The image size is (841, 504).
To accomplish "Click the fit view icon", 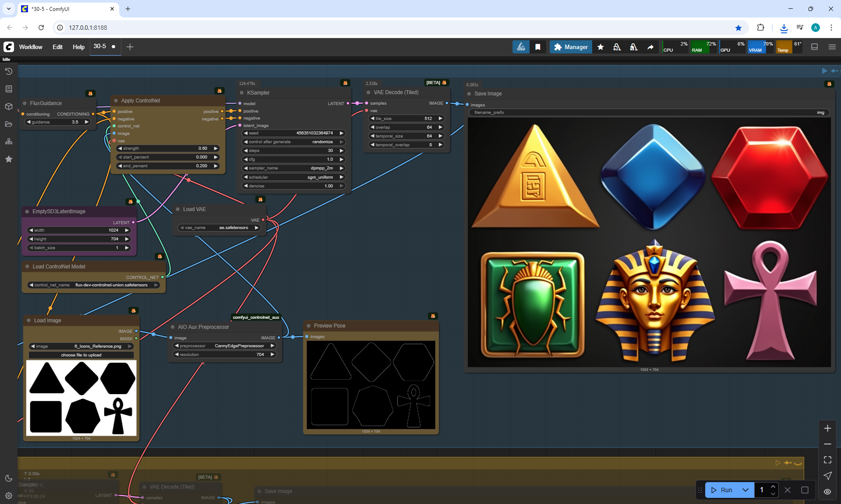I will point(827,460).
